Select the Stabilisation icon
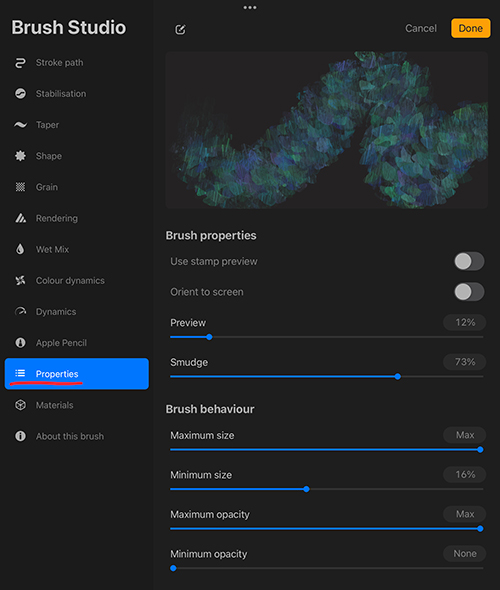The image size is (500, 590). click(20, 94)
